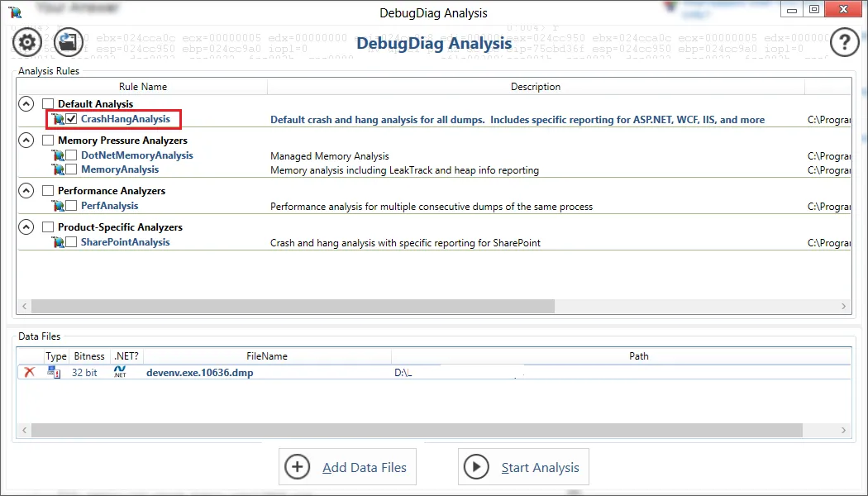Click the rule icon next to SharePointAnalysis
Image resolution: width=868 pixels, height=496 pixels.
point(58,242)
